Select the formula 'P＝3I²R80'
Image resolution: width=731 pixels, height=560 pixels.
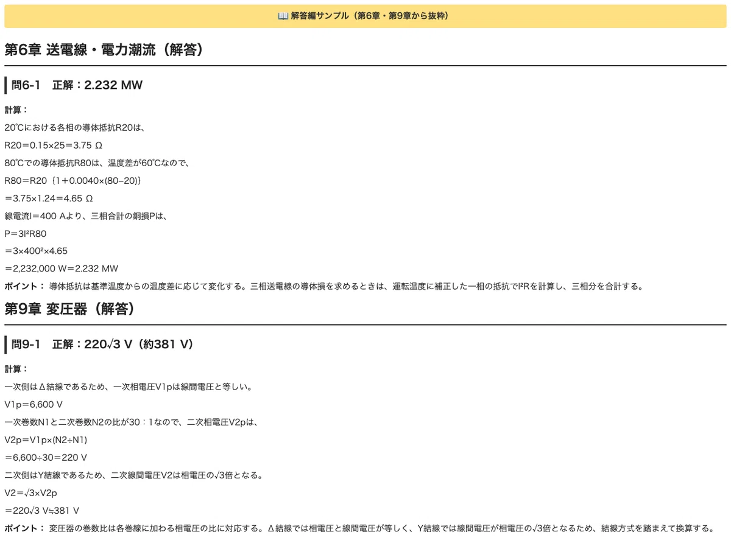pyautogui.click(x=26, y=233)
